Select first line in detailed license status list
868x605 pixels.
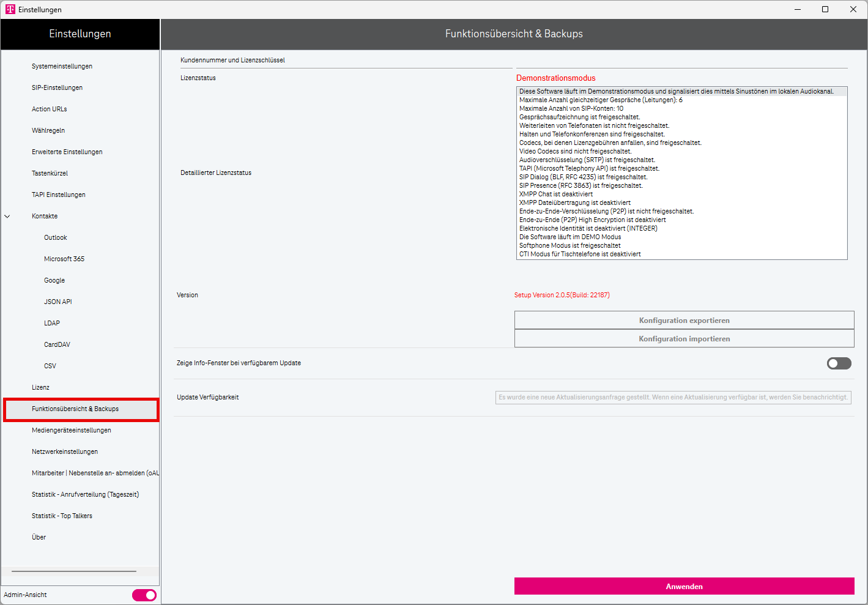click(676, 92)
